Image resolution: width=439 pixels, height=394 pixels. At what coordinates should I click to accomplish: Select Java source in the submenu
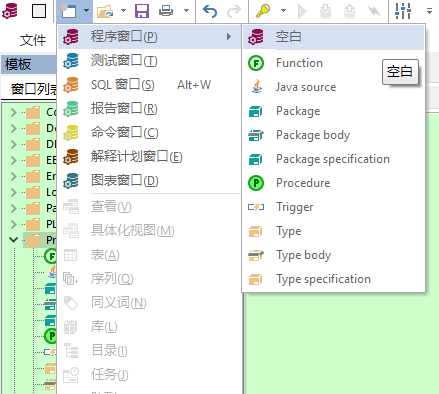coord(333,87)
